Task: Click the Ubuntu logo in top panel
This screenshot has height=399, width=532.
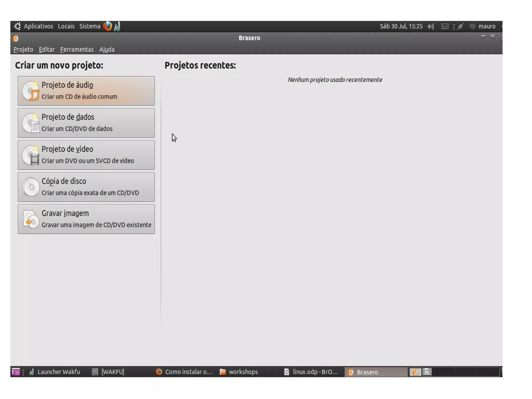Action: 17,26
